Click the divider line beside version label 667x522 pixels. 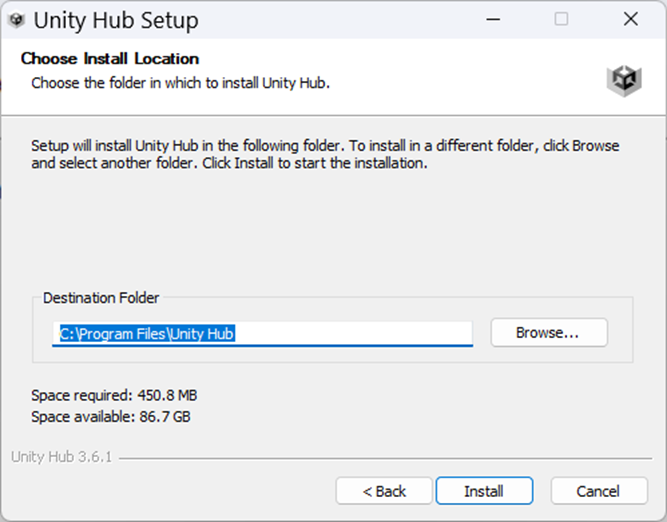[385, 458]
